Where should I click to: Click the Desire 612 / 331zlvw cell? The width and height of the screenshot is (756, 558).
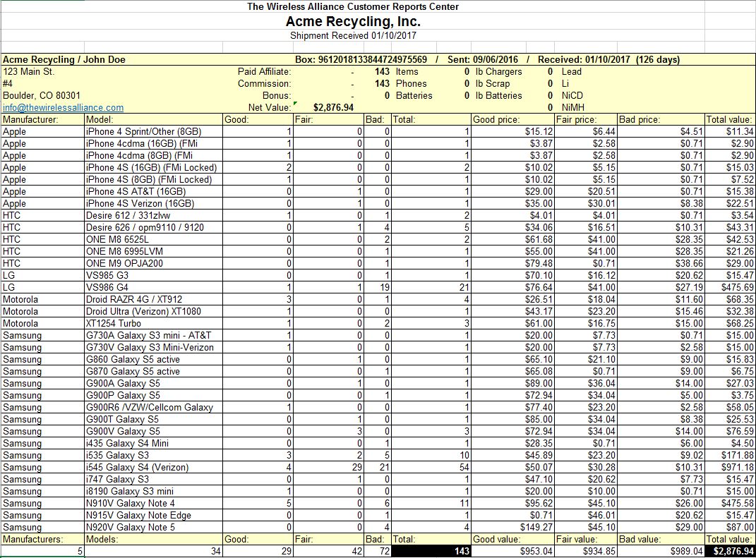pyautogui.click(x=153, y=215)
